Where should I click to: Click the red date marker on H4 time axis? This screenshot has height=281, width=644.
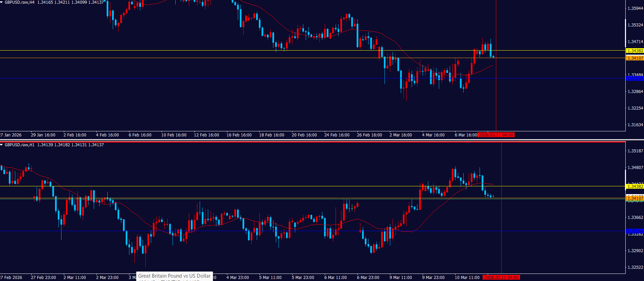point(496,135)
